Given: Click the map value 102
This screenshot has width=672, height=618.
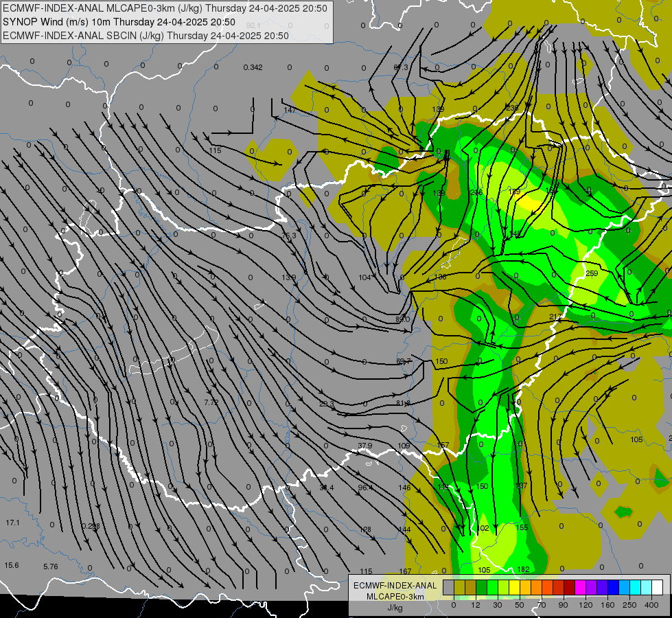Looking at the screenshot, I should pyautogui.click(x=483, y=528).
